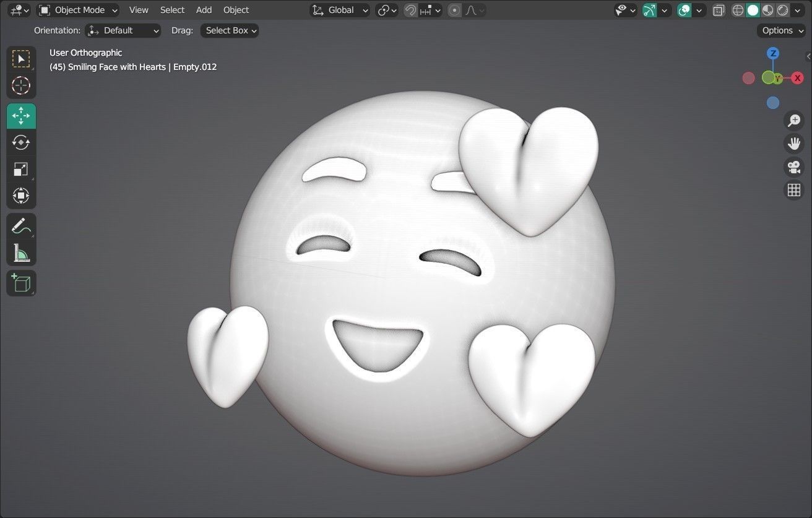Choose the Rotate tool
Screen dimensions: 812x518
(21, 142)
